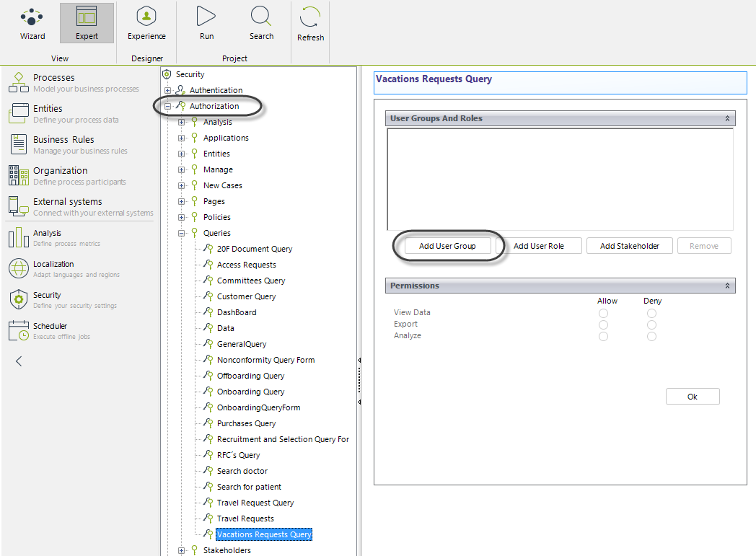The width and height of the screenshot is (756, 556).
Task: Select Travel Request Query in tree
Action: pos(255,503)
